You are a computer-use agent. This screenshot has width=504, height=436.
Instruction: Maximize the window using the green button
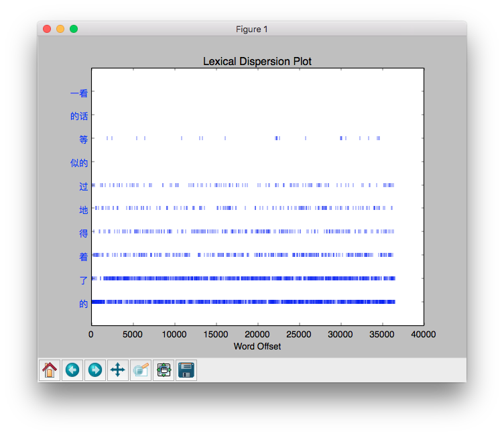(74, 29)
